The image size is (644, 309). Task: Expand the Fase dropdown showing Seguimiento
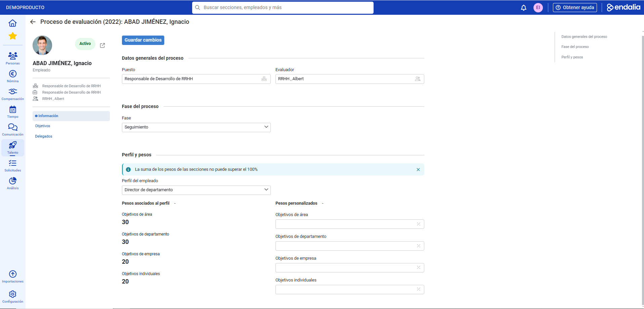click(x=196, y=127)
